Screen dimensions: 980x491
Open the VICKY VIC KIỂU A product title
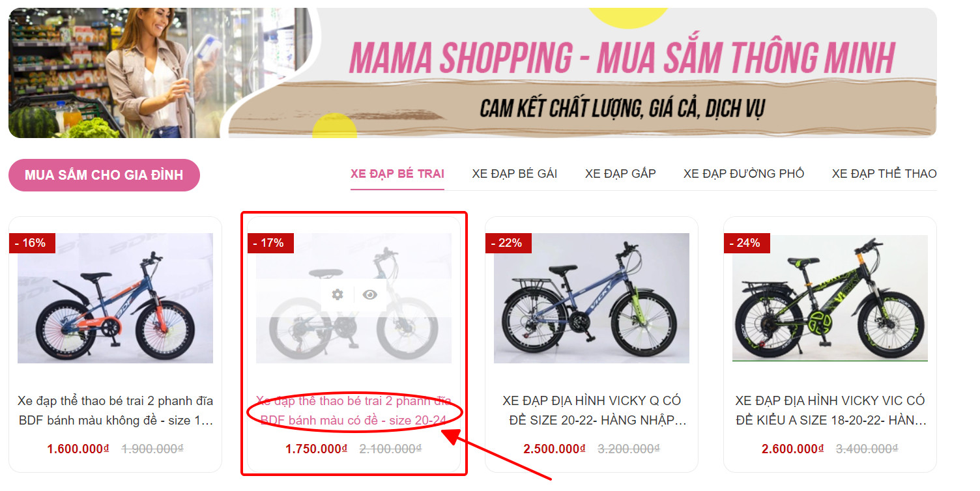(830, 410)
